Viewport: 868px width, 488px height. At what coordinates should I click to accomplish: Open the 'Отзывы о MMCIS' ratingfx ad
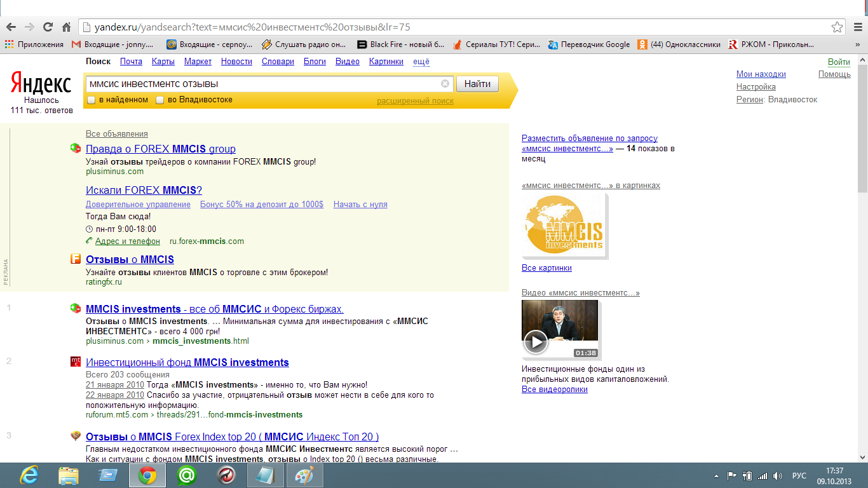click(130, 260)
